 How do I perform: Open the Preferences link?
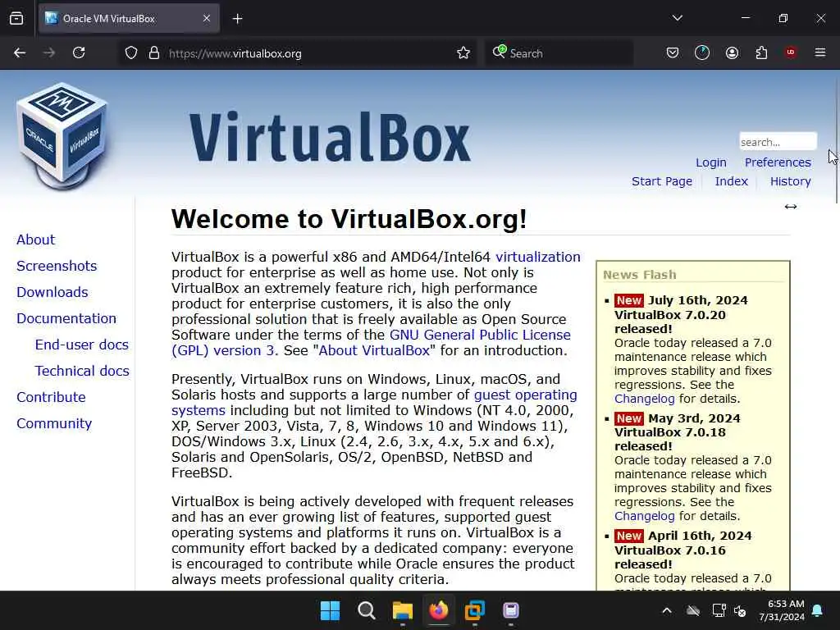pyautogui.click(x=778, y=162)
